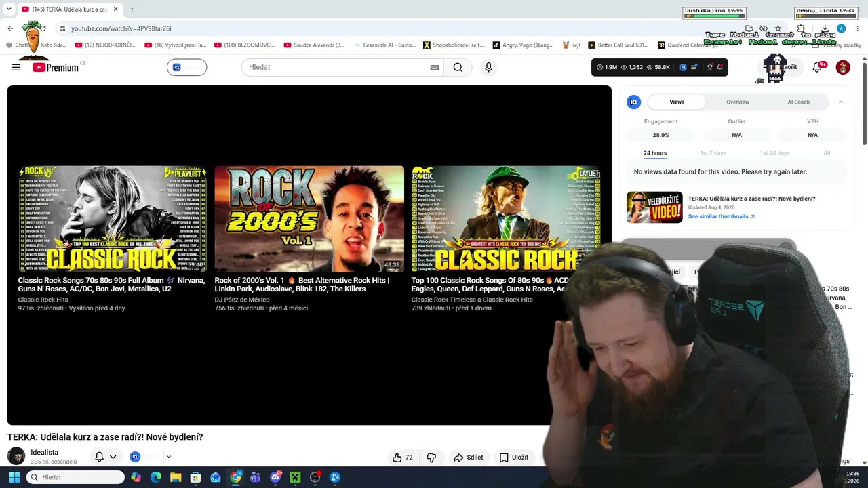Share the video with Sdílet
The image size is (868, 488).
pyautogui.click(x=468, y=457)
